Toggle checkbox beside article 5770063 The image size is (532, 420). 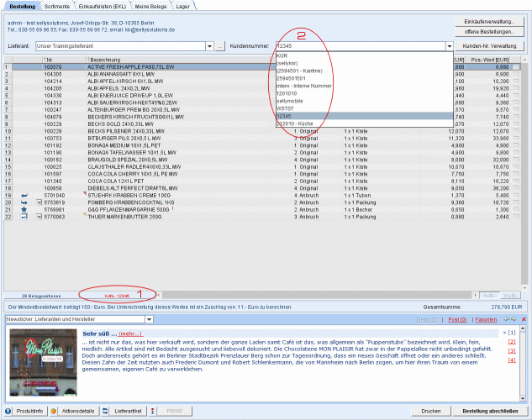(x=38, y=216)
